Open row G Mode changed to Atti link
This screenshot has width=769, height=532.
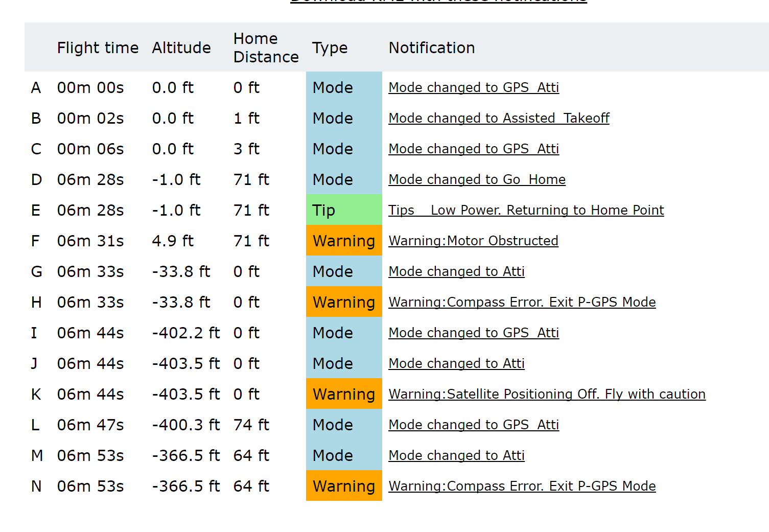tap(456, 271)
